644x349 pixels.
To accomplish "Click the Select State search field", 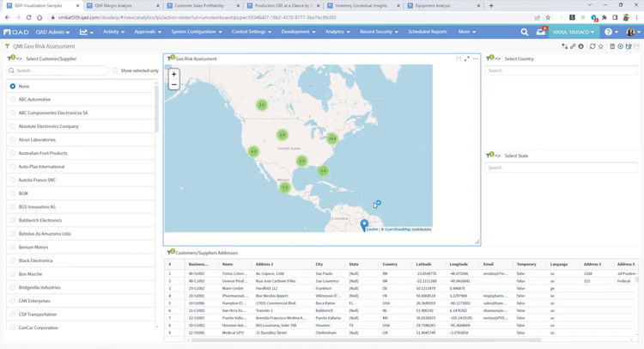I will pos(561,168).
